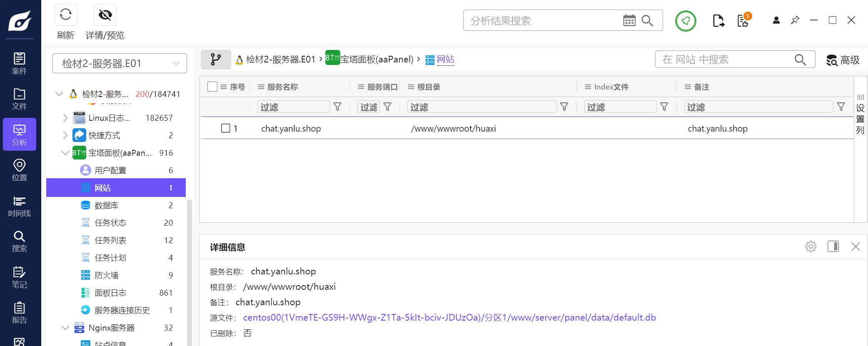
Task: Open the 文件 sidebar tab
Action: tap(19, 99)
